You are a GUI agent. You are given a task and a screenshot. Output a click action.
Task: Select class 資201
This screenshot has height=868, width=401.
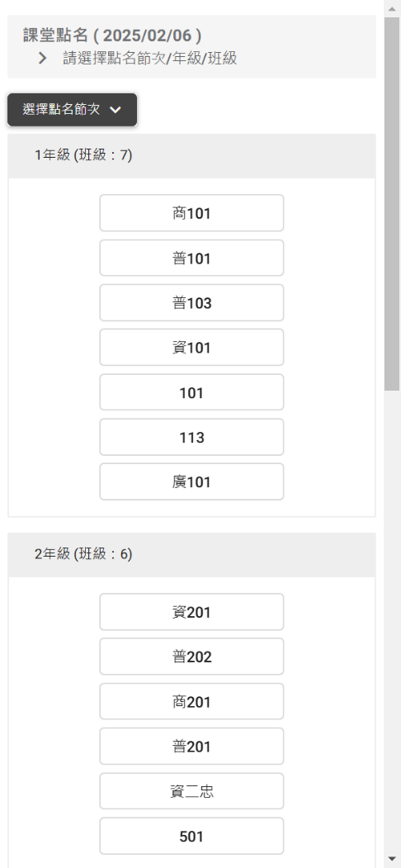(191, 612)
